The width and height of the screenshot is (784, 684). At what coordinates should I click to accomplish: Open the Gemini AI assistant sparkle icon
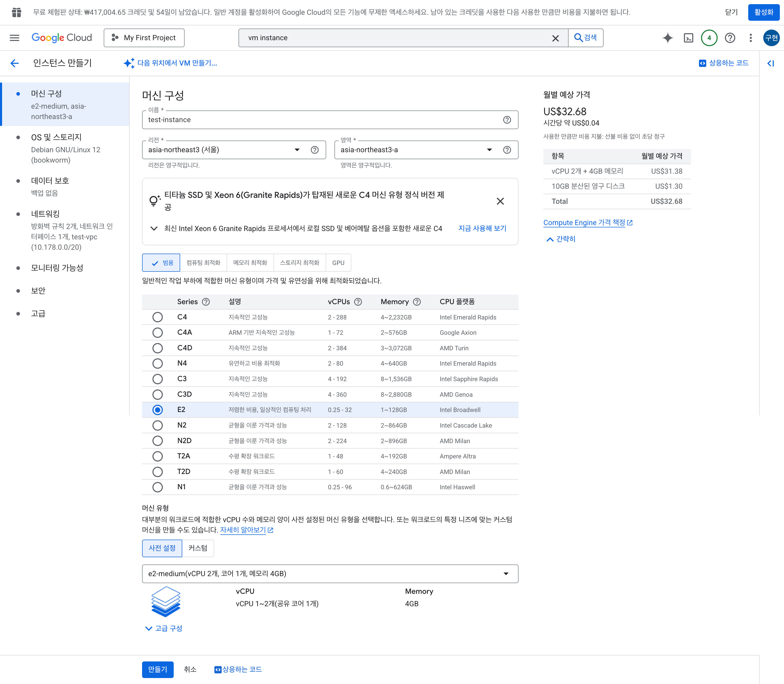pos(668,38)
